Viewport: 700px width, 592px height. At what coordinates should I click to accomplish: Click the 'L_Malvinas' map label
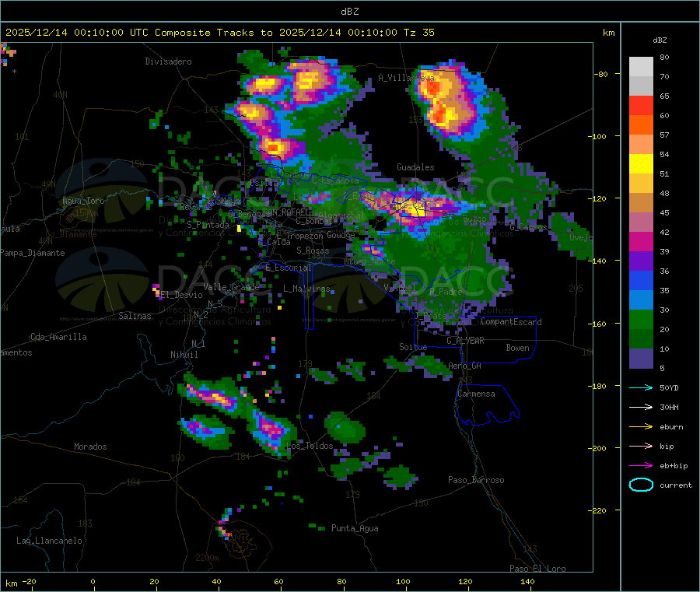click(306, 289)
